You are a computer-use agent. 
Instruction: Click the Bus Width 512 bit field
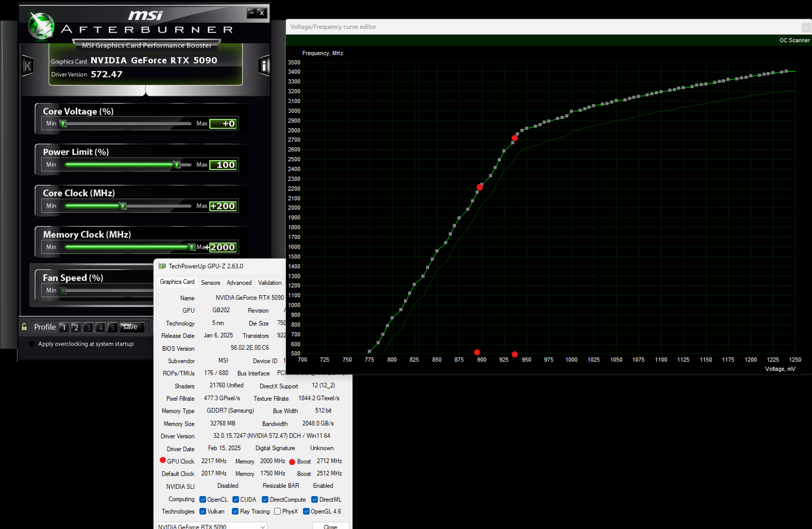pos(323,411)
